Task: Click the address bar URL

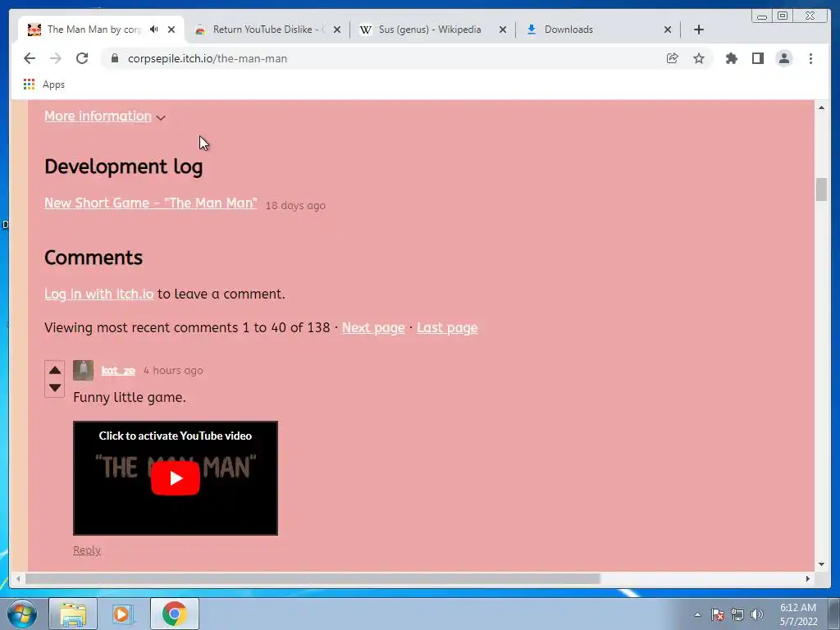Action: click(x=208, y=58)
